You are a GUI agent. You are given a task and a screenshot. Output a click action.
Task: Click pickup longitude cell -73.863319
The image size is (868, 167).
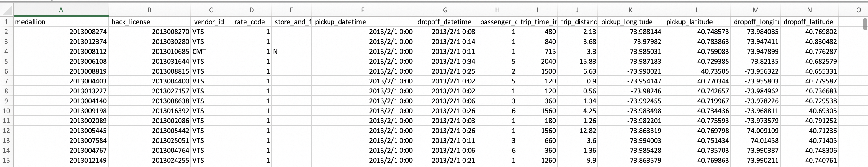click(x=630, y=131)
